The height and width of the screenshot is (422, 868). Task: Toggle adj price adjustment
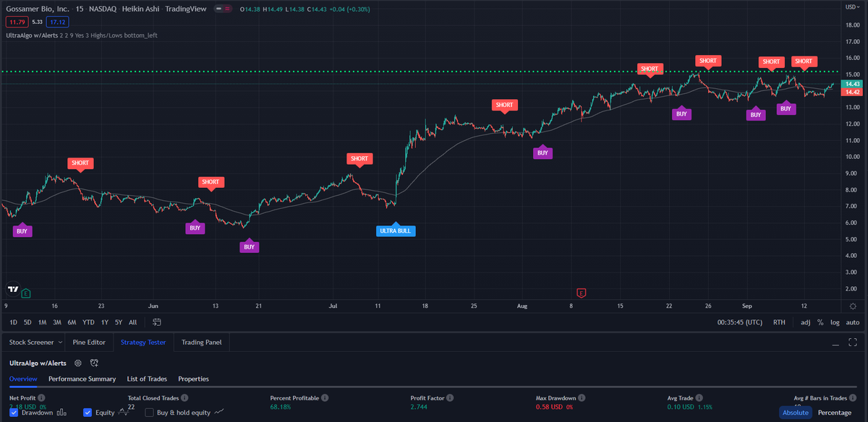[x=806, y=322]
